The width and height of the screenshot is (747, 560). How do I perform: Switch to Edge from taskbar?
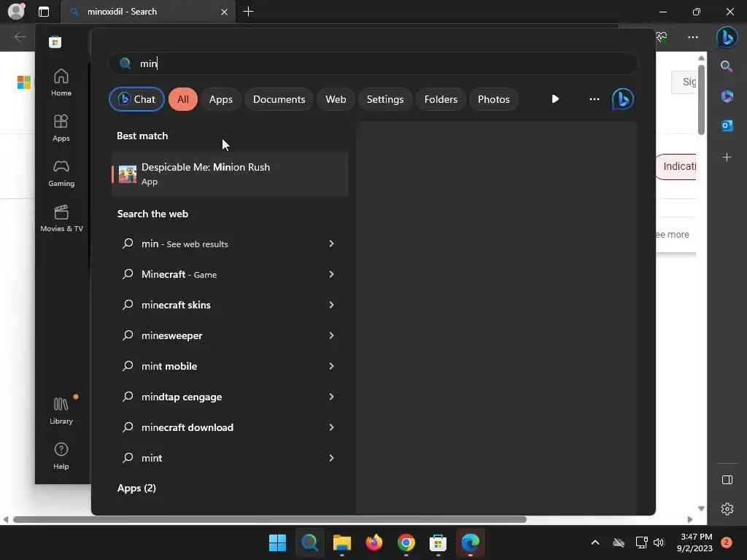click(471, 542)
